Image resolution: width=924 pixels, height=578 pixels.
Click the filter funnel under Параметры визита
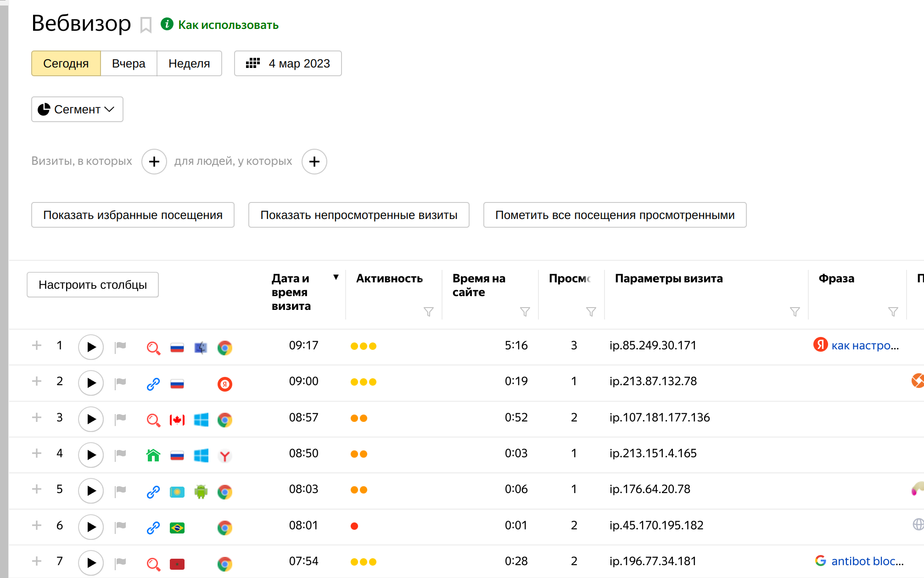[x=795, y=312]
